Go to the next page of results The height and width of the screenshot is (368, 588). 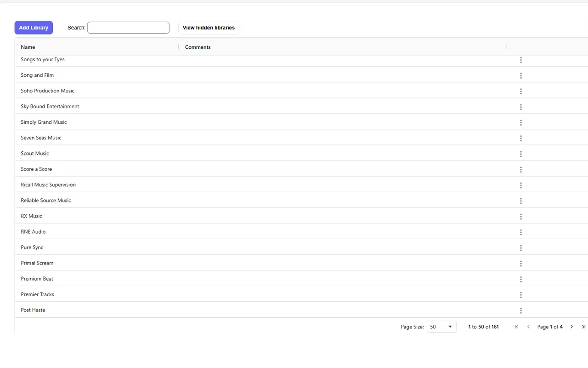[x=571, y=327]
